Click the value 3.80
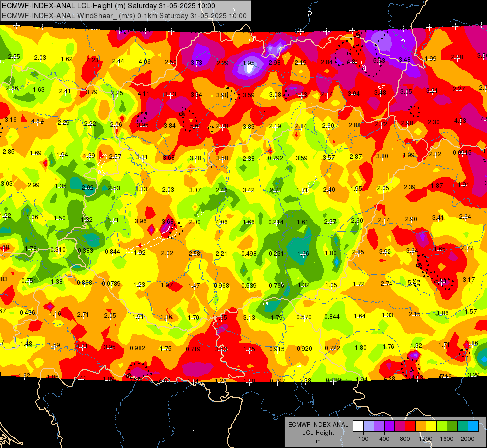 point(382,156)
